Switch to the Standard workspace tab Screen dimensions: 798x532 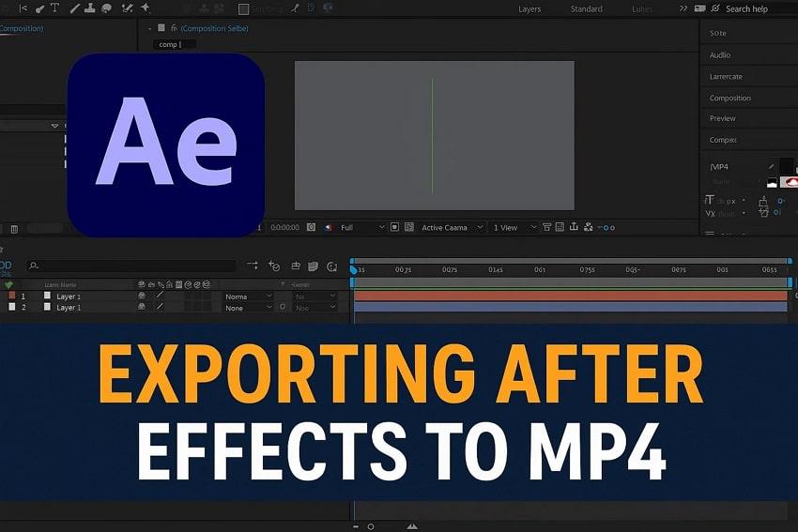[x=586, y=8]
